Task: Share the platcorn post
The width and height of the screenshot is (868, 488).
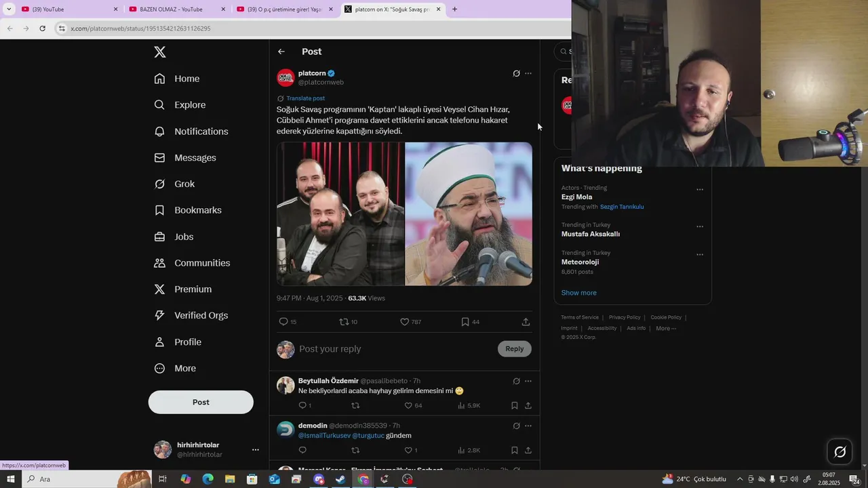Action: (x=526, y=322)
